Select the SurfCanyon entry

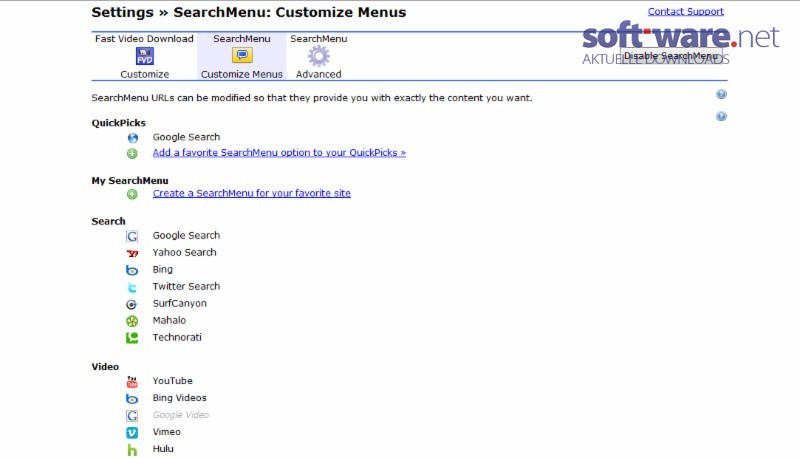coord(180,303)
